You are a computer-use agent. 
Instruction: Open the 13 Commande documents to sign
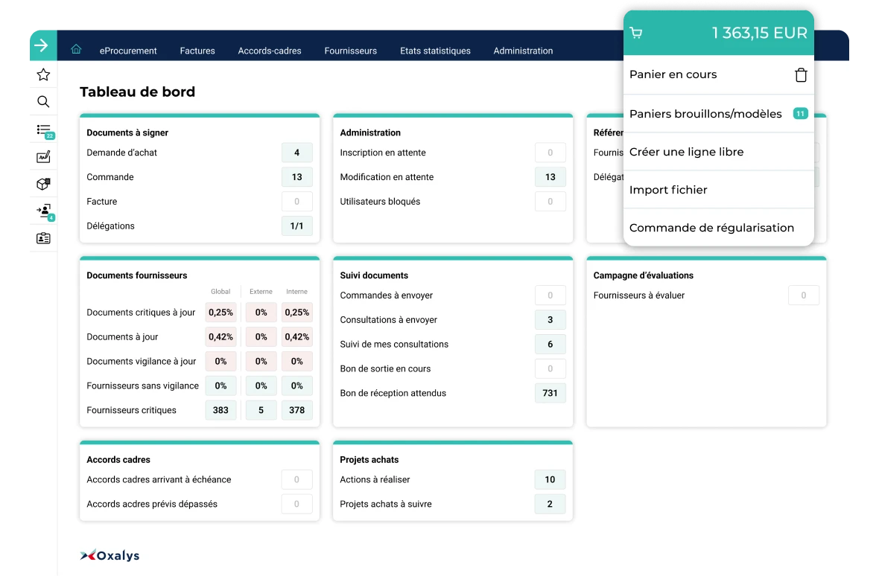296,177
